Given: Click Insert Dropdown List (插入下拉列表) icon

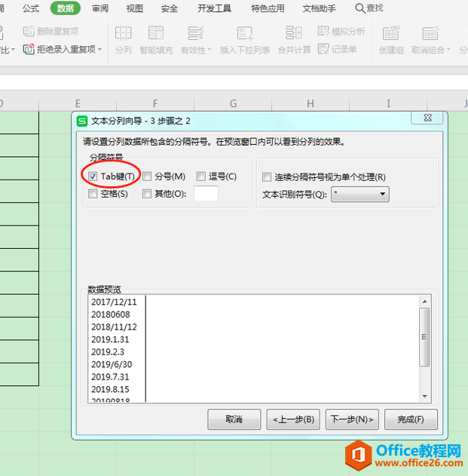Looking at the screenshot, I should click(245, 32).
